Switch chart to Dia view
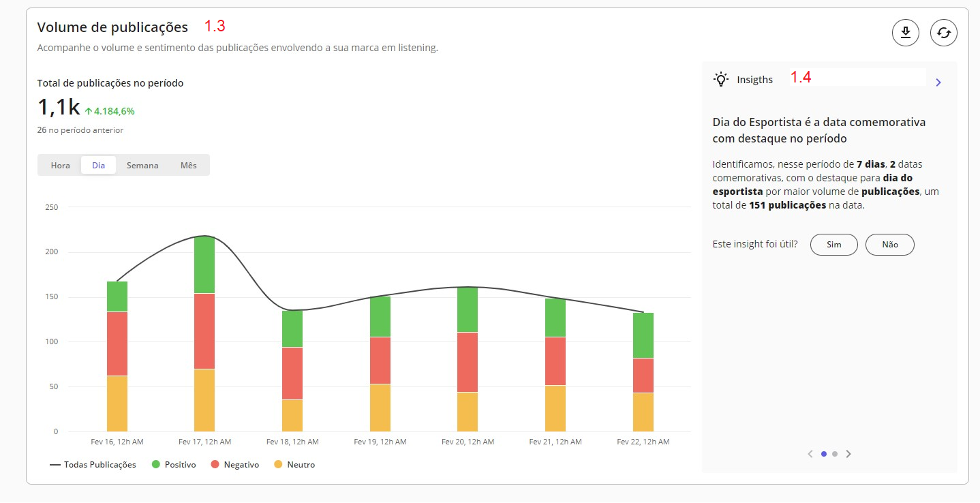Image resolution: width=980 pixels, height=503 pixels. click(x=98, y=166)
